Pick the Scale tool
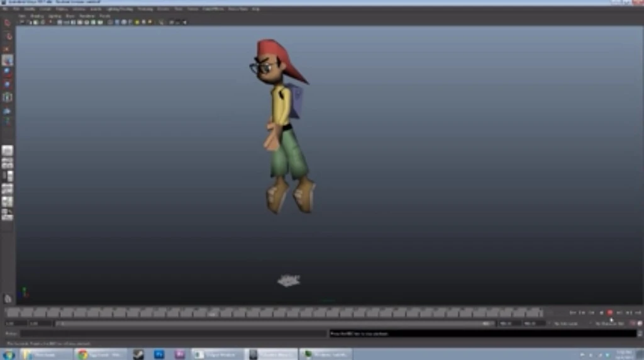Viewport: 644px width, 360px height. 8,84
